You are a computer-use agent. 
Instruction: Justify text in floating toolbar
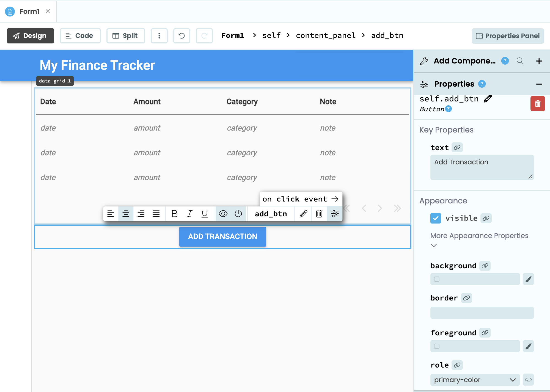156,214
